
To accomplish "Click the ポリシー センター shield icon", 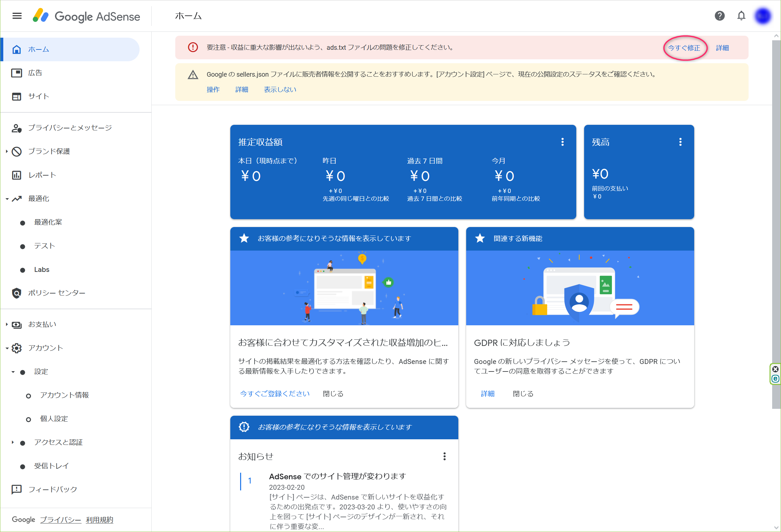I will click(x=16, y=293).
